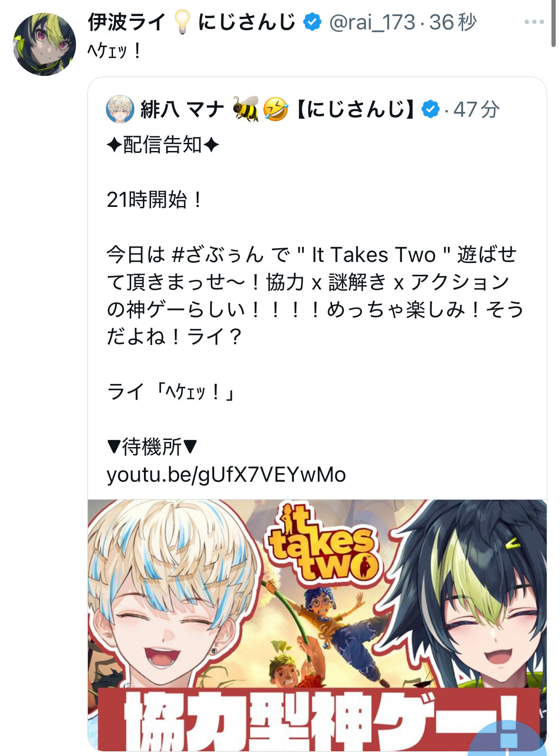Click the scrollbar at the right edge
The width and height of the screenshot is (560, 756).
pyautogui.click(x=553, y=23)
